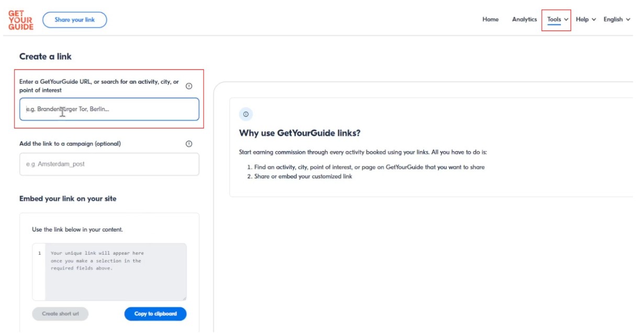Click inside the unique link code box
This screenshot has height=333, width=644.
[x=115, y=272]
